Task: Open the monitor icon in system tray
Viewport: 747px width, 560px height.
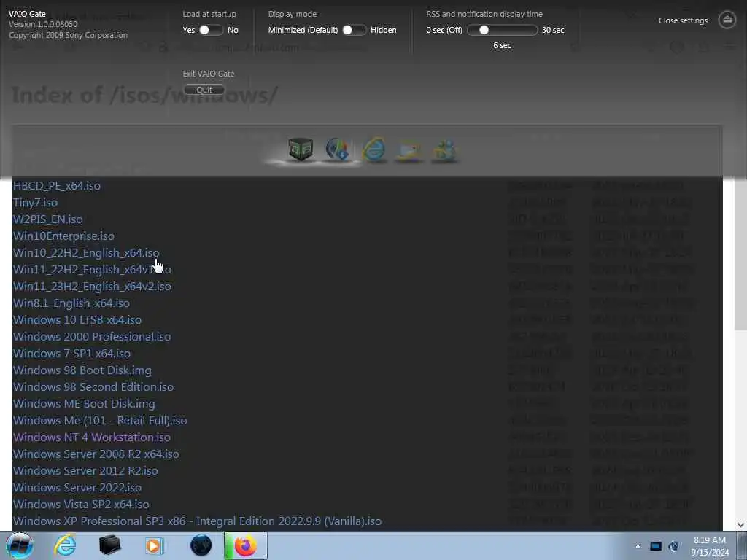Action: 656,546
